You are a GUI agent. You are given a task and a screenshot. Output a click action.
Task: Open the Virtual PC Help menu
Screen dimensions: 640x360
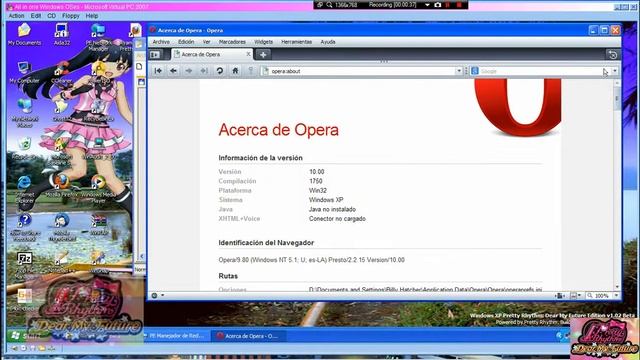tap(91, 16)
